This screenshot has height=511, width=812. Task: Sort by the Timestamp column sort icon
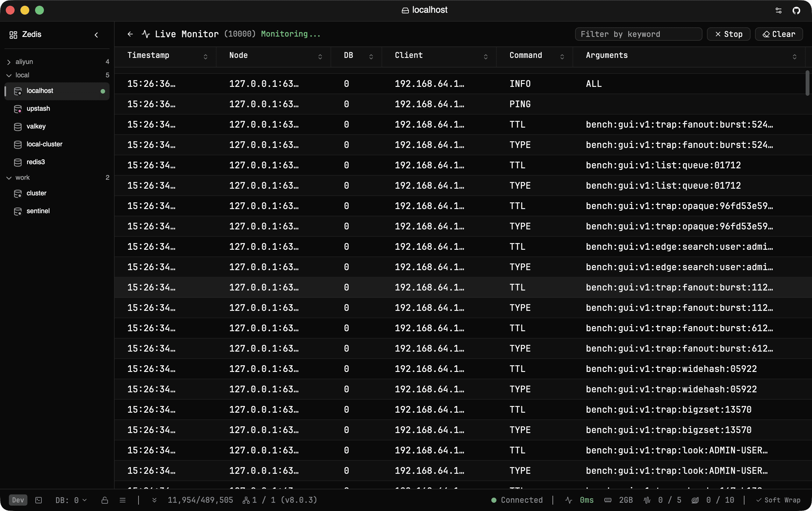click(x=205, y=57)
